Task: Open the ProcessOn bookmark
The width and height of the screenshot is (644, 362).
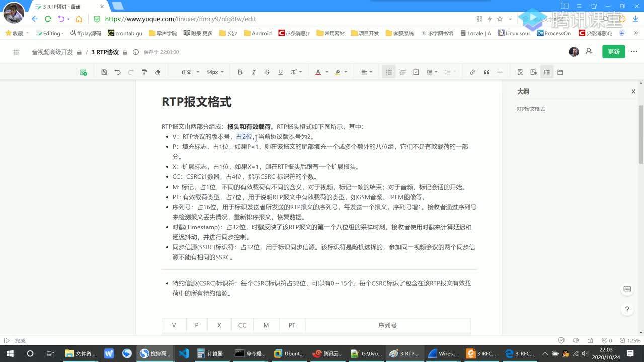Action: point(554,33)
